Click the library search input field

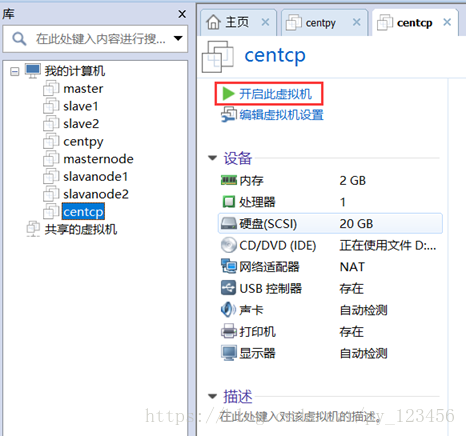pyautogui.click(x=95, y=39)
